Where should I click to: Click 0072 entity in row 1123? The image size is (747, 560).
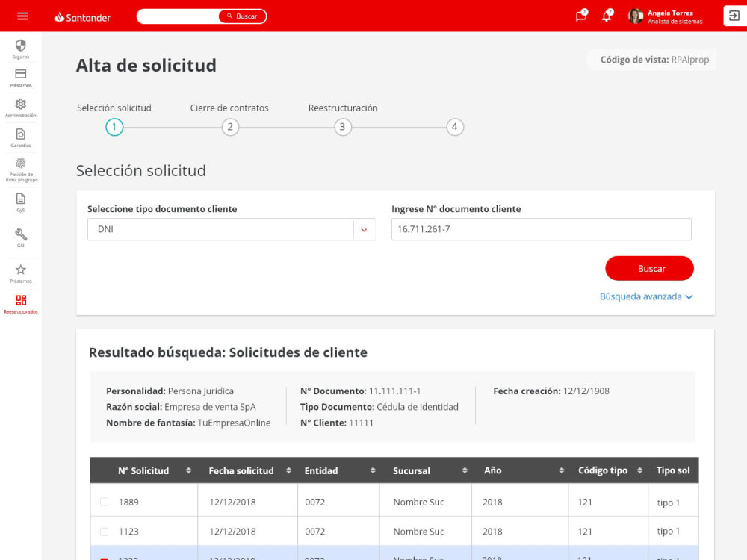[315, 532]
